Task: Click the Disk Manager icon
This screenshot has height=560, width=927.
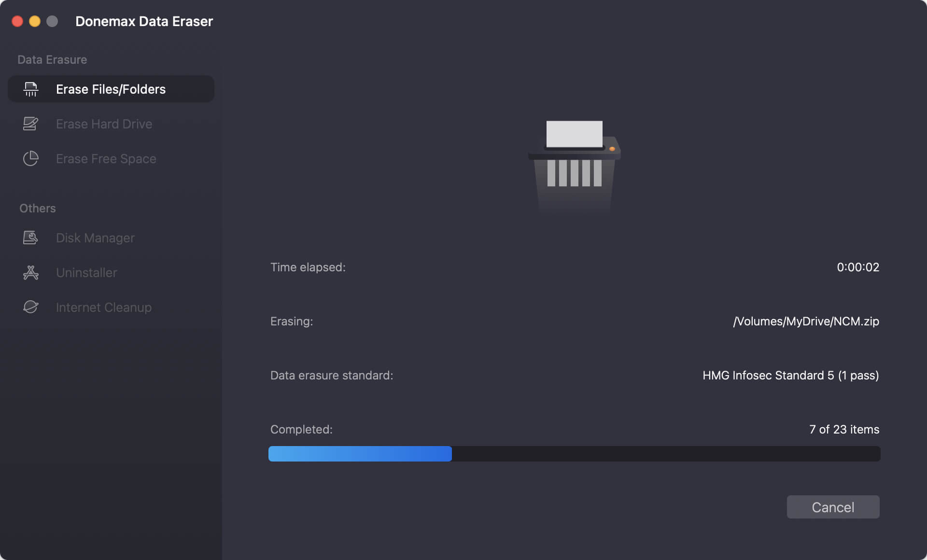Action: point(31,238)
